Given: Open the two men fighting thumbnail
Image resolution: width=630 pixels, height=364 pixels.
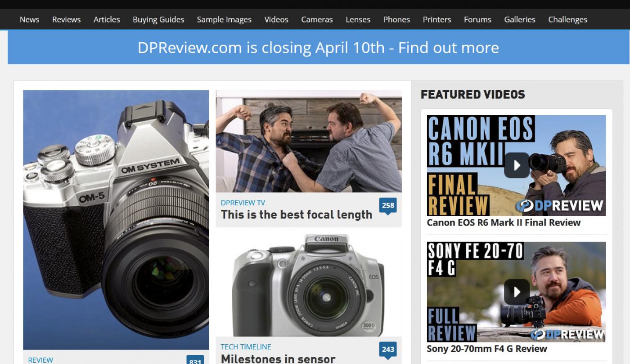Looking at the screenshot, I should pyautogui.click(x=309, y=141).
